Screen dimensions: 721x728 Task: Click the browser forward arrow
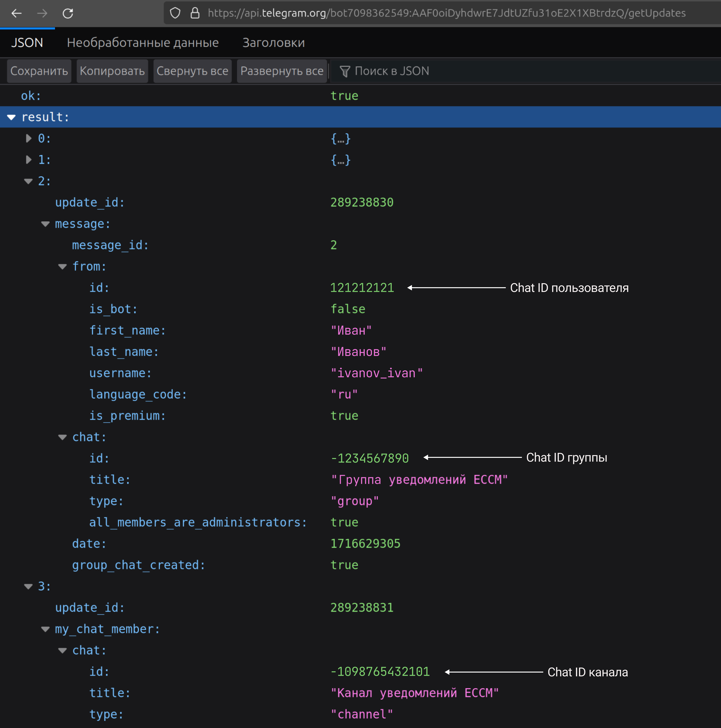click(42, 14)
